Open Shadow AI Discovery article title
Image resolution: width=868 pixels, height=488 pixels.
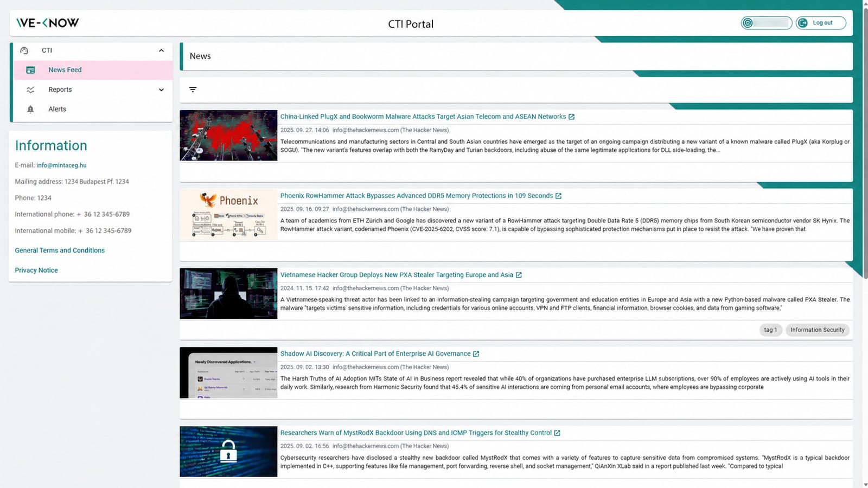[x=375, y=354]
